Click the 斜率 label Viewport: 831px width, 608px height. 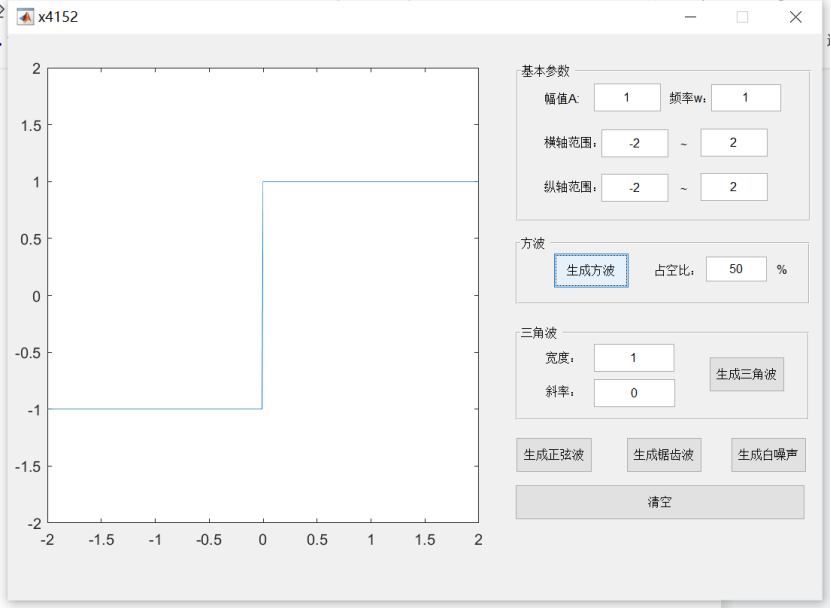tap(560, 392)
